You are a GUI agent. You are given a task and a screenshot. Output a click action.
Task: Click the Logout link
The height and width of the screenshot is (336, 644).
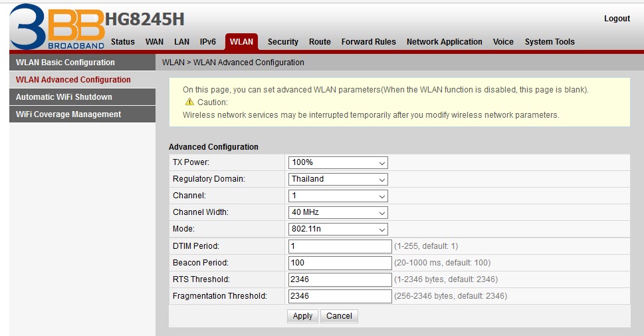(617, 19)
